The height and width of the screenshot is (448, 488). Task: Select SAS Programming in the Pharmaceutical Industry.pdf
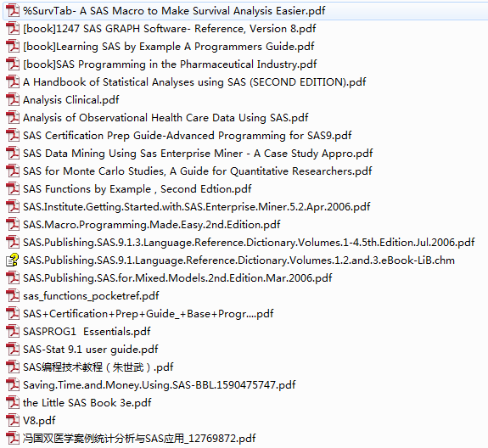coord(170,64)
